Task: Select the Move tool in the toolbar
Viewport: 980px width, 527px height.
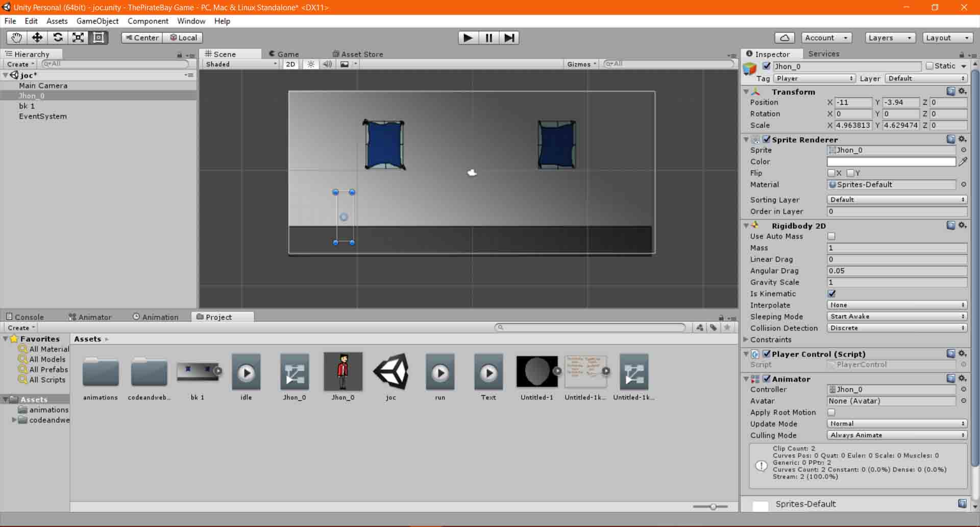Action: (x=37, y=37)
